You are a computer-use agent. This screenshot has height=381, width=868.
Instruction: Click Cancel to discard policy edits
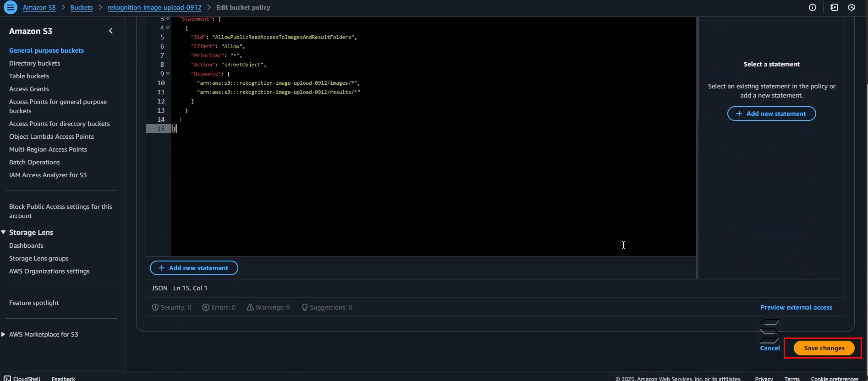[x=770, y=348]
